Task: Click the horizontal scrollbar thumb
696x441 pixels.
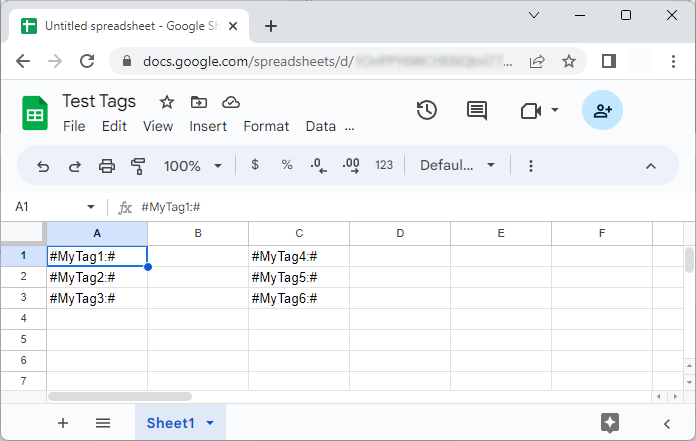Action: [120, 396]
